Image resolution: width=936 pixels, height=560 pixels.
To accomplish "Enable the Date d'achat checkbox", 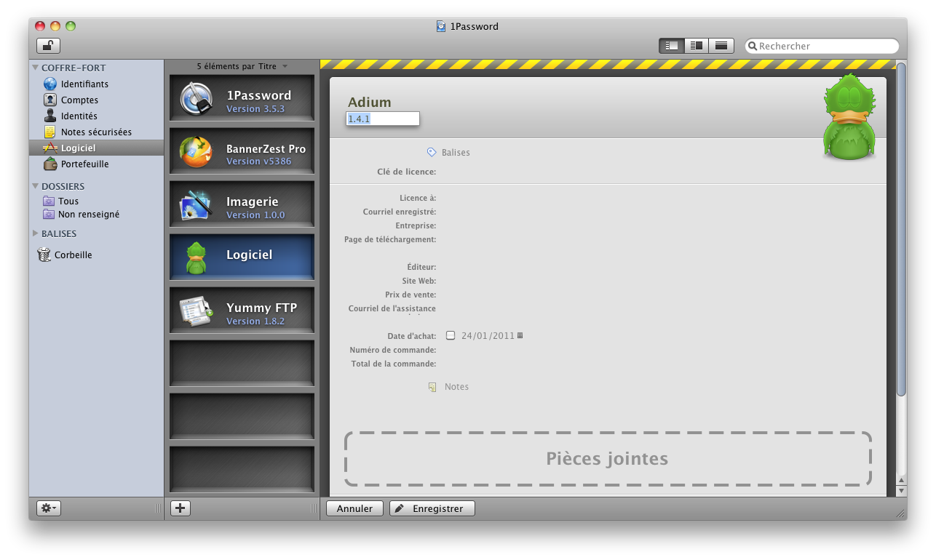I will (x=451, y=335).
